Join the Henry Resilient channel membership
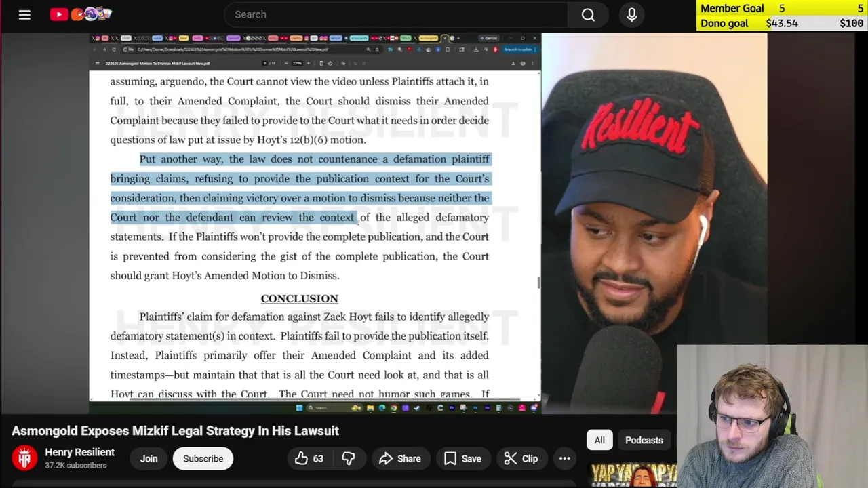The width and height of the screenshot is (868, 488). pyautogui.click(x=149, y=459)
